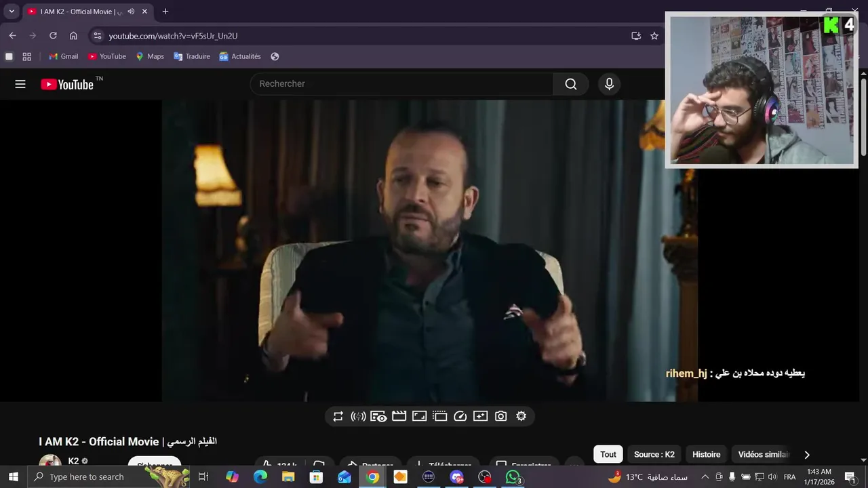The width and height of the screenshot is (868, 488).
Task: Switch to Chrome in taskbar
Action: coord(372,477)
